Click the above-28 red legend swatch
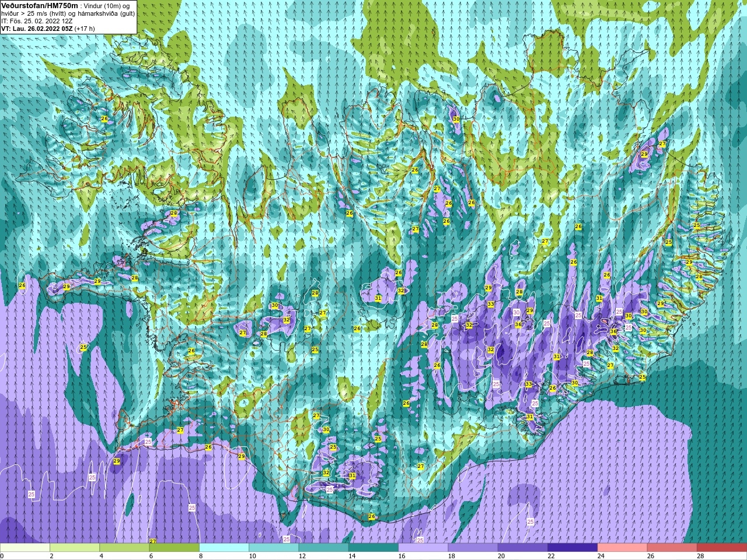This screenshot has height=560, width=747. (722, 548)
